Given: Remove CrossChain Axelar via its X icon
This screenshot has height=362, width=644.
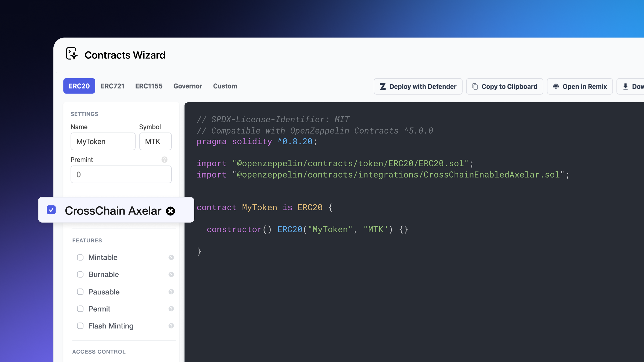Looking at the screenshot, I should click(x=171, y=211).
